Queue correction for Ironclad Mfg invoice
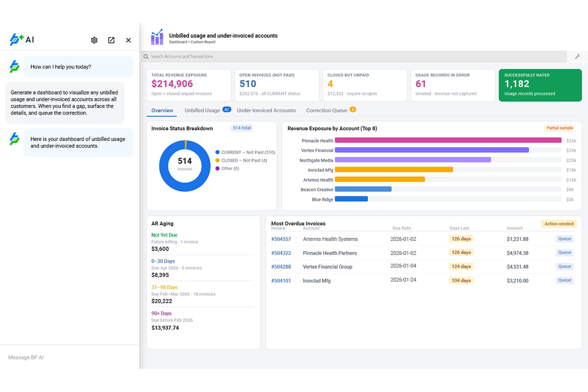588x392 pixels. (x=565, y=280)
